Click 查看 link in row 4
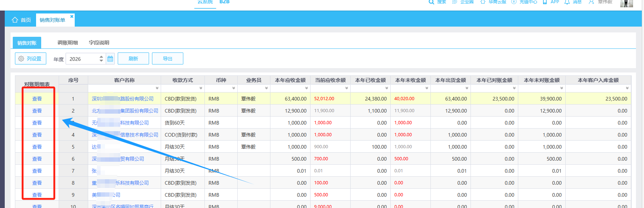Image resolution: width=644 pixels, height=208 pixels. coord(37,135)
